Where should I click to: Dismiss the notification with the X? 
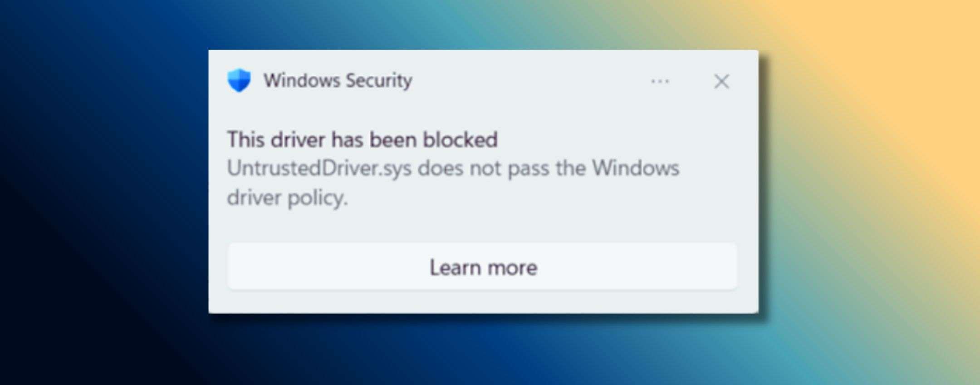(x=722, y=82)
